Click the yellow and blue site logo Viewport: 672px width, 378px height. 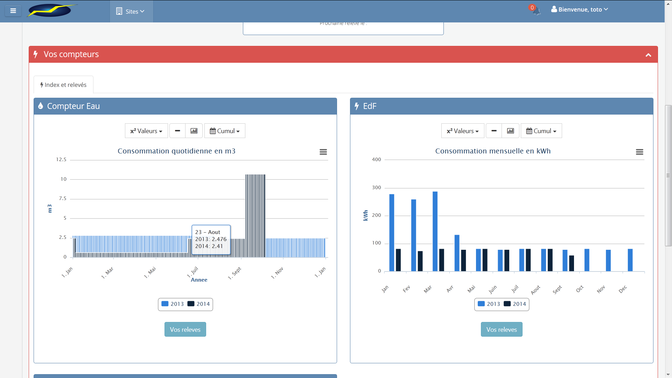click(51, 10)
